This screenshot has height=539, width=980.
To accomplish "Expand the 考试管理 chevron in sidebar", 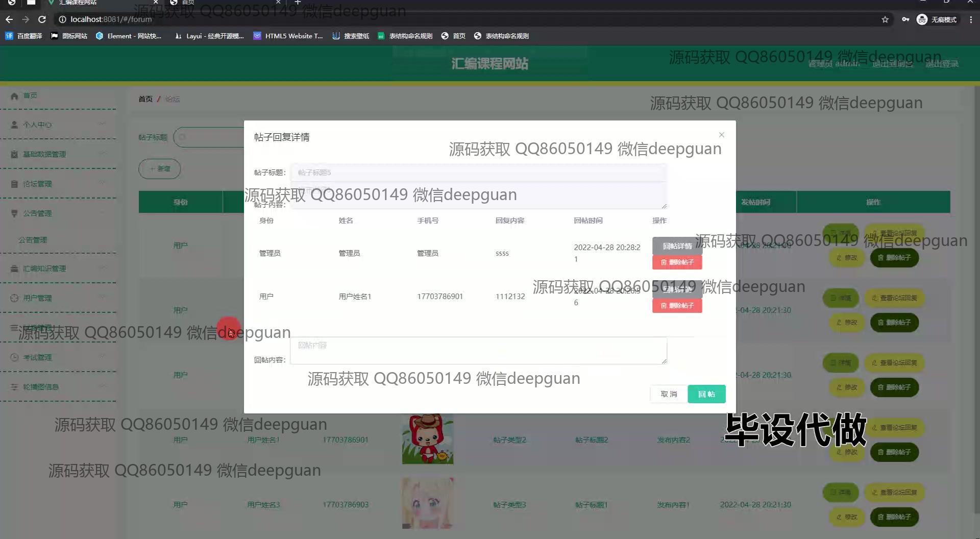I will click(x=102, y=357).
